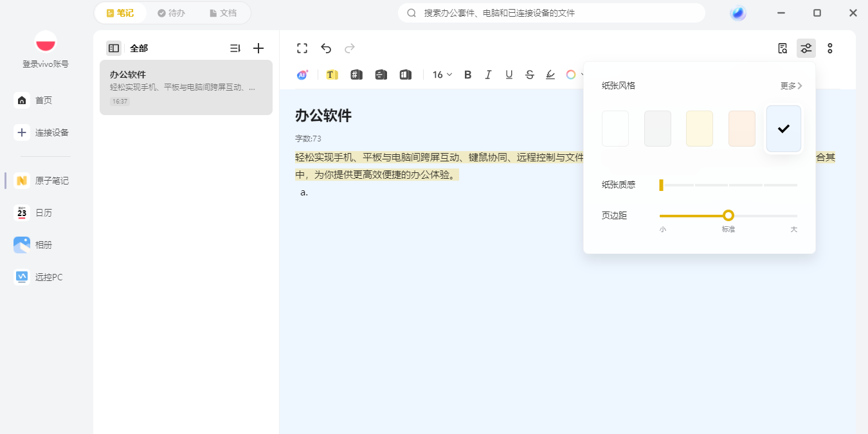Viewport: 868px width, 434px height.
Task: Open the three-dot more options menu
Action: point(830,48)
